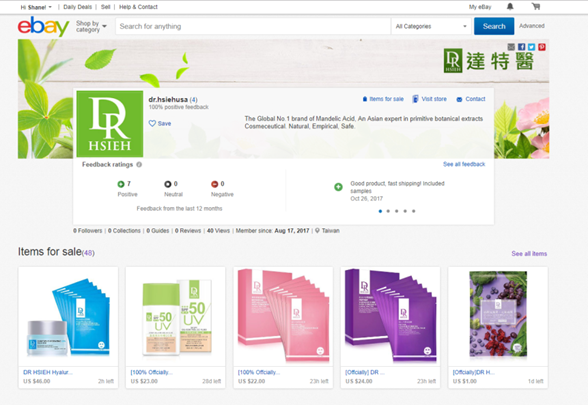Select first feedback carousel dot
588x405 pixels.
tap(380, 211)
